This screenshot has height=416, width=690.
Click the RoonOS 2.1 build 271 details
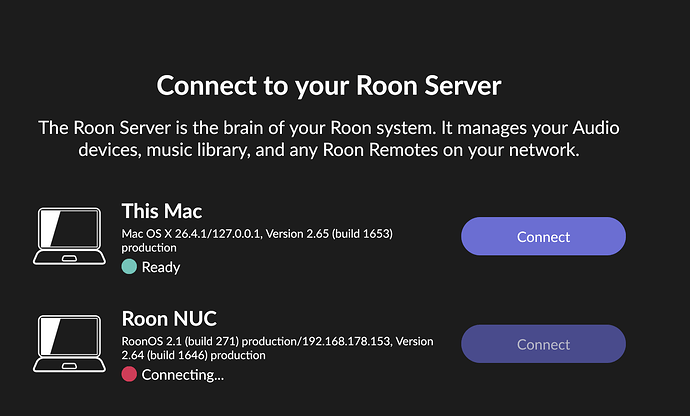277,348
